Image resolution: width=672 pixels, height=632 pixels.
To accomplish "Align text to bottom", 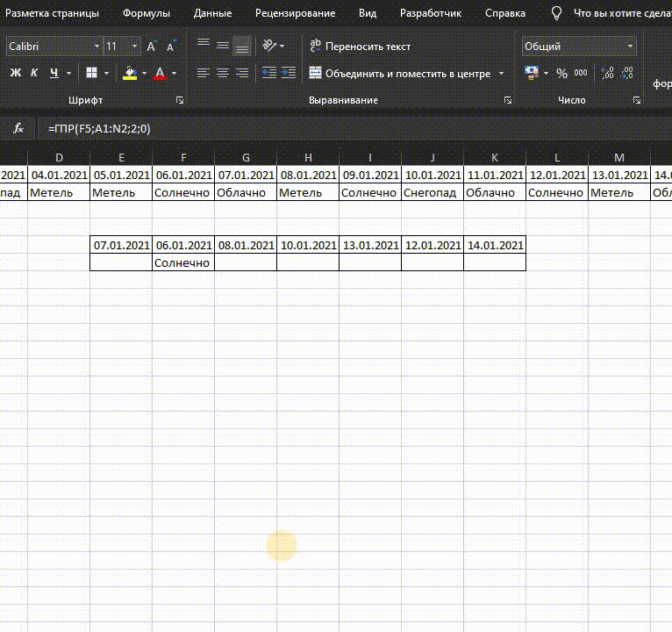I will 242,46.
